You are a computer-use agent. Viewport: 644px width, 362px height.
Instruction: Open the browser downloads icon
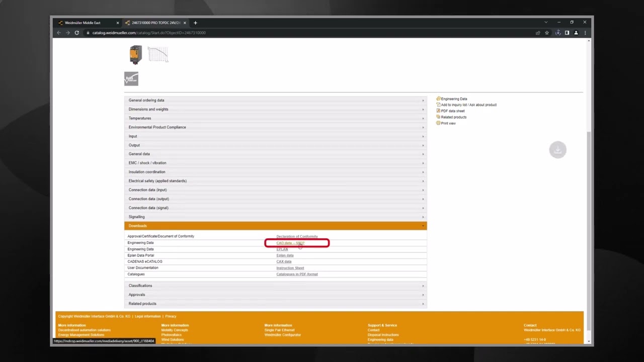coord(558,33)
